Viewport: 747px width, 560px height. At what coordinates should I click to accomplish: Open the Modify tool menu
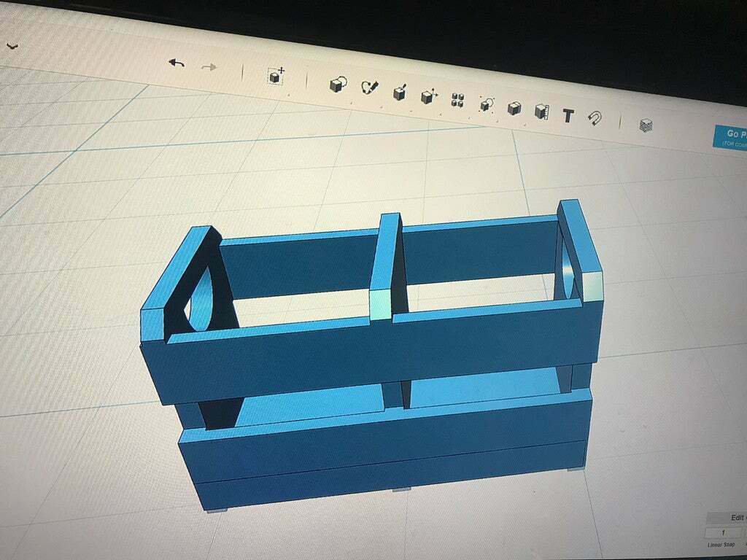(x=429, y=96)
